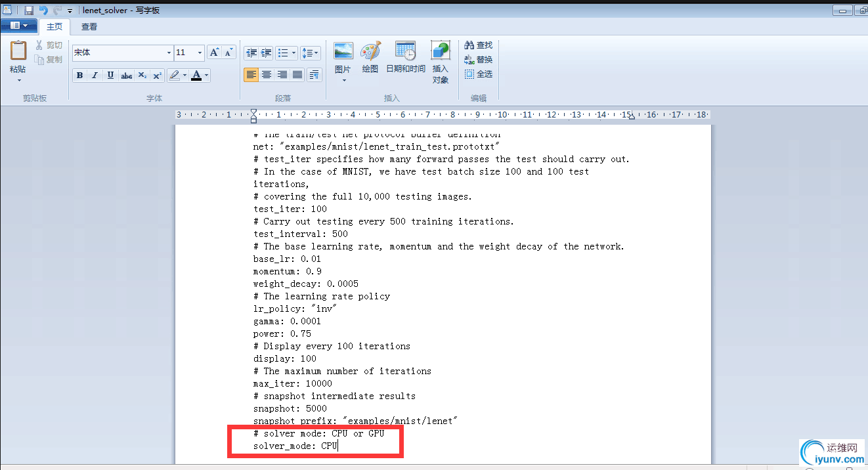The image size is (868, 470).
Task: Select Justify paragraph alignment
Action: pyautogui.click(x=297, y=75)
